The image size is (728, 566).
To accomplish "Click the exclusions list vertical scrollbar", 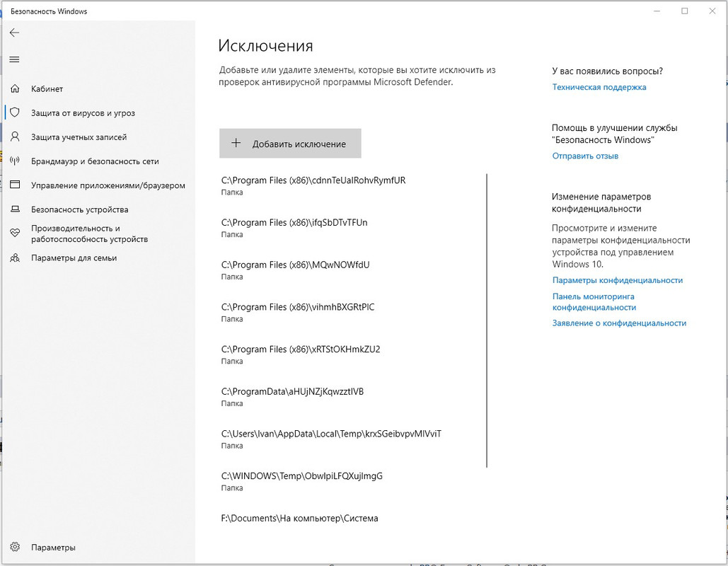I will click(x=487, y=320).
